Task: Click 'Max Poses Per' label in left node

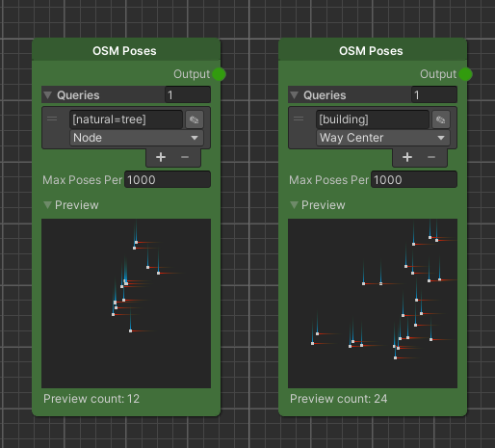Action: click(x=83, y=180)
